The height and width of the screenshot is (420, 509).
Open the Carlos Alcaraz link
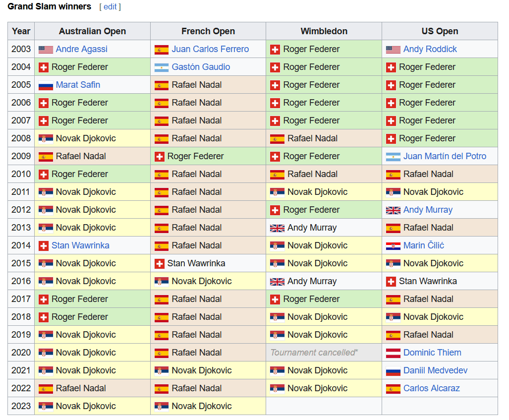[431, 388]
